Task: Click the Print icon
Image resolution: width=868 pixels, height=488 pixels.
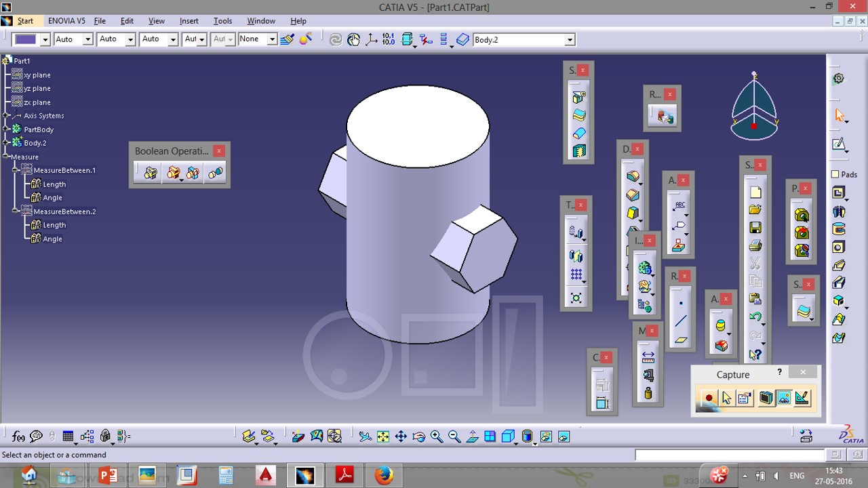Action: [x=755, y=245]
